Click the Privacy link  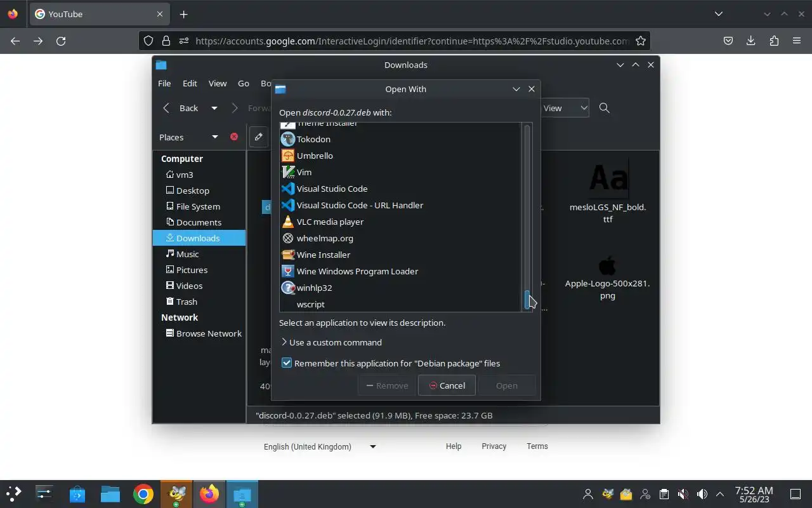coord(494,446)
